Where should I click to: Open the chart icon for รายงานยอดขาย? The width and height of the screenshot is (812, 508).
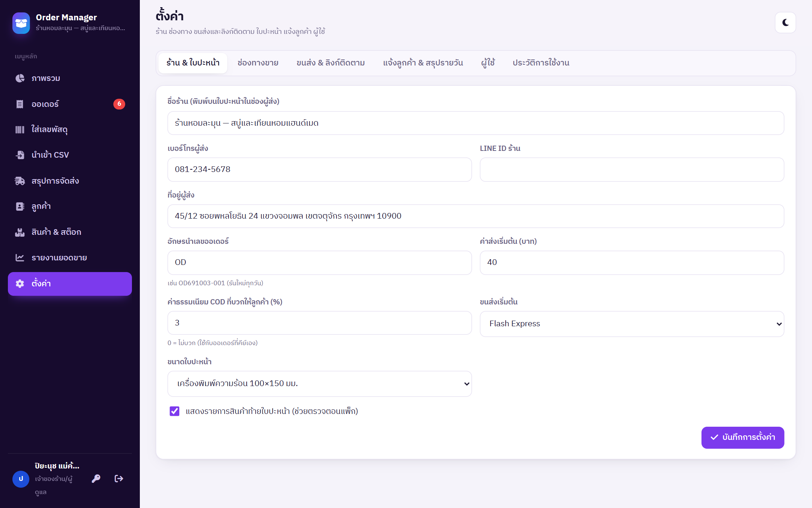pos(20,258)
